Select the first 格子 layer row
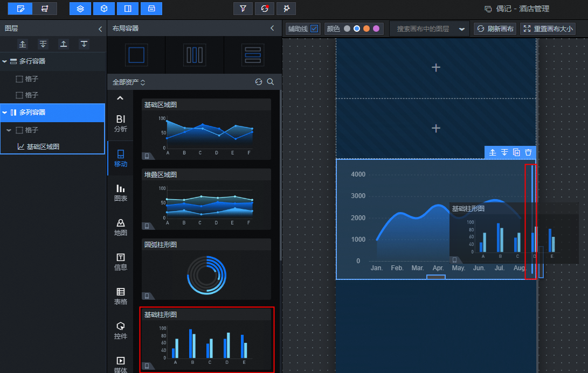This screenshot has height=373, width=588. (x=53, y=79)
